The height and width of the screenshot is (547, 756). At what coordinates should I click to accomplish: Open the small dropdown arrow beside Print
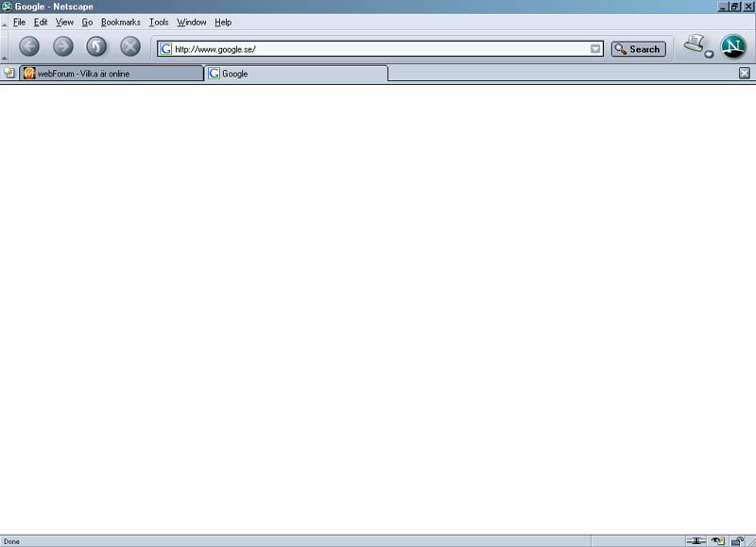(x=709, y=54)
